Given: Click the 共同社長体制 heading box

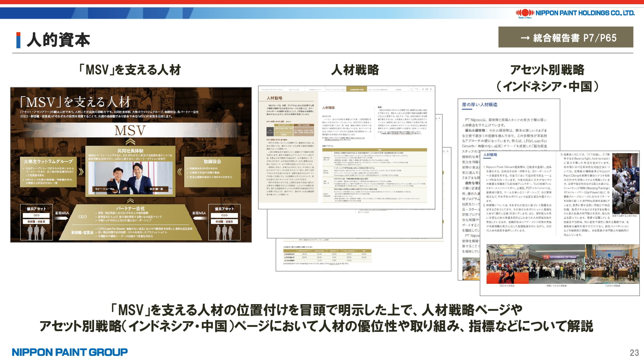Looking at the screenshot, I should click(x=130, y=151).
